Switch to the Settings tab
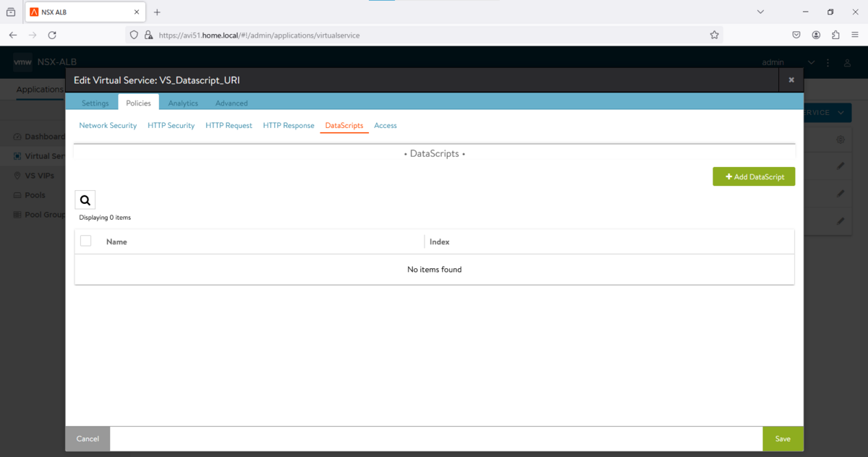 (95, 103)
